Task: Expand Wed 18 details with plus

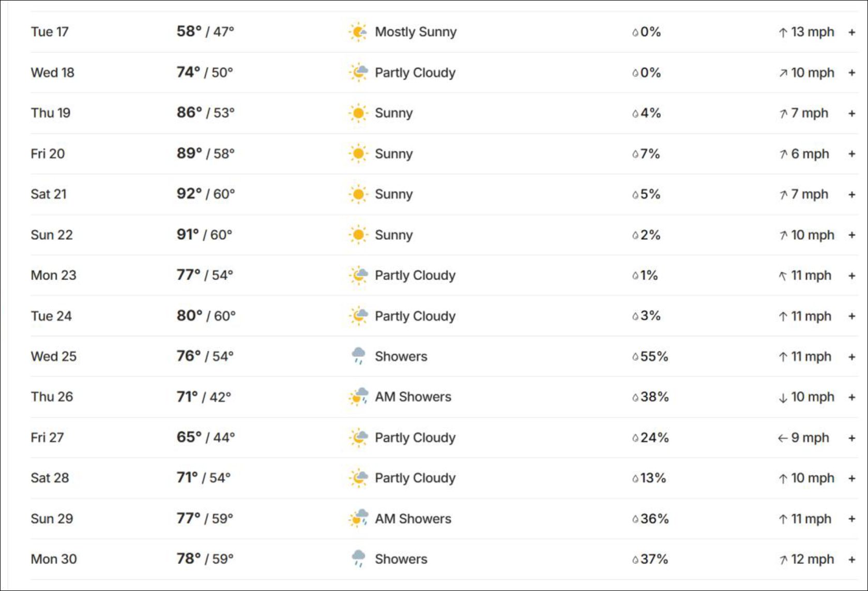Action: point(852,73)
